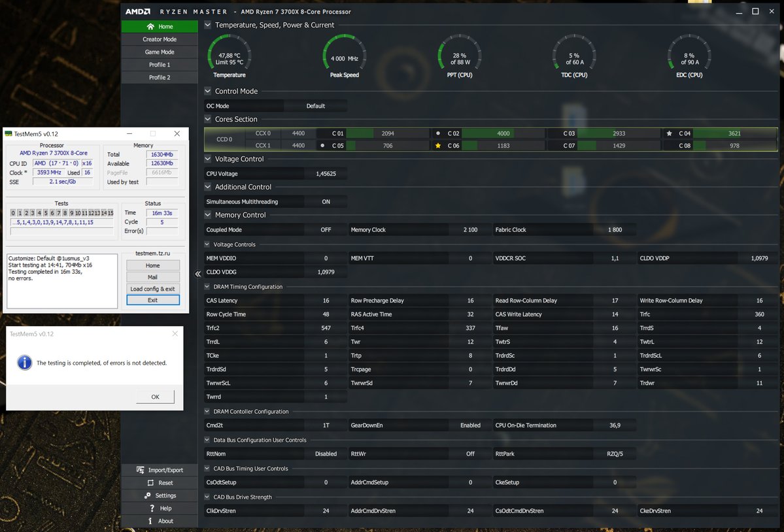The width and height of the screenshot is (784, 532).
Task: Collapse CAD Bus Timing User Controls
Action: point(207,469)
